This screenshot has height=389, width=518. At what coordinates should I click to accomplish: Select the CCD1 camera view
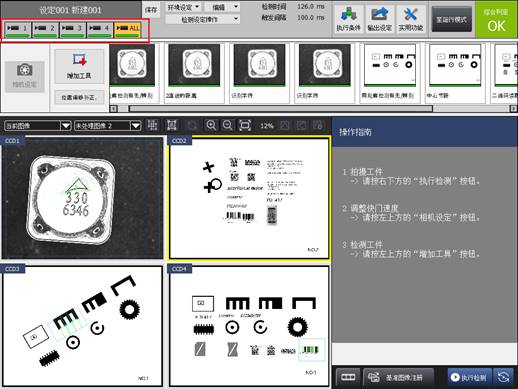coord(82,198)
